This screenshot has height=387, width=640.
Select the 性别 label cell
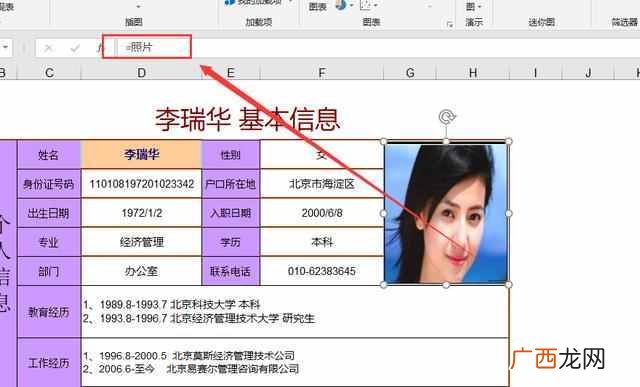tap(231, 154)
